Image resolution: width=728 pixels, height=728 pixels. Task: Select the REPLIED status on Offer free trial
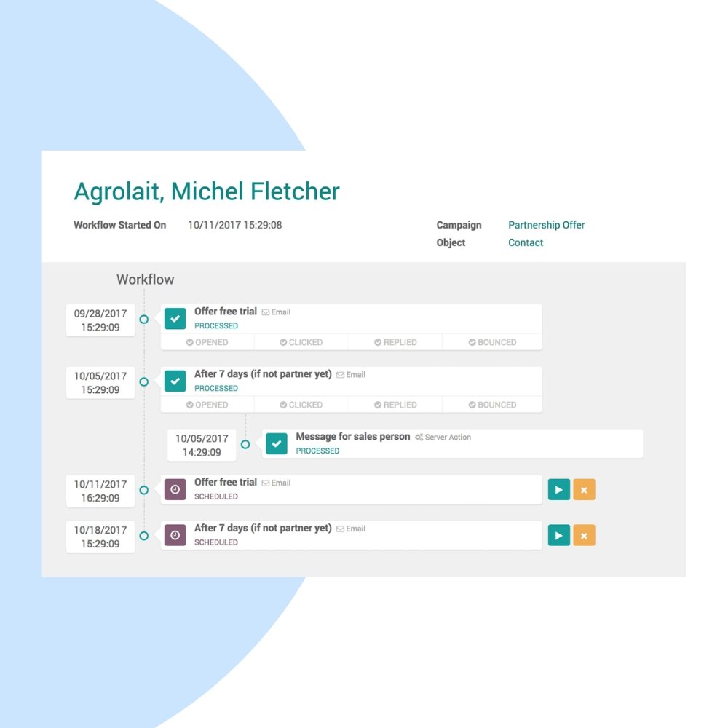(395, 342)
